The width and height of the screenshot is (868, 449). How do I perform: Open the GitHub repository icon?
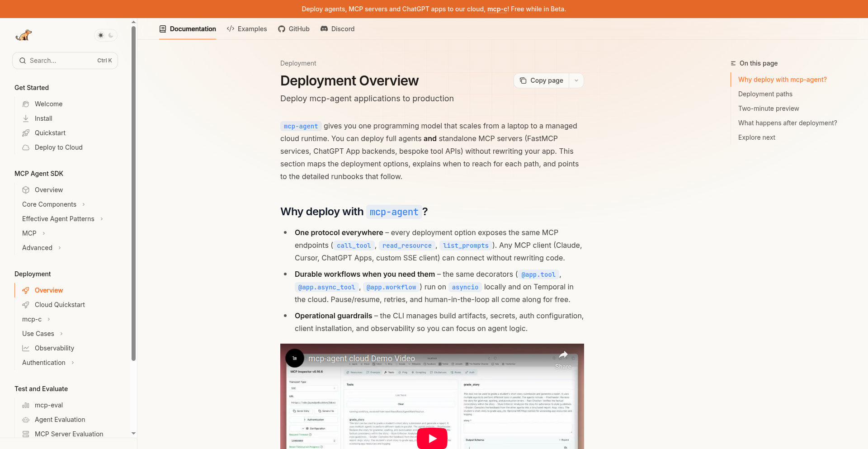tap(282, 28)
